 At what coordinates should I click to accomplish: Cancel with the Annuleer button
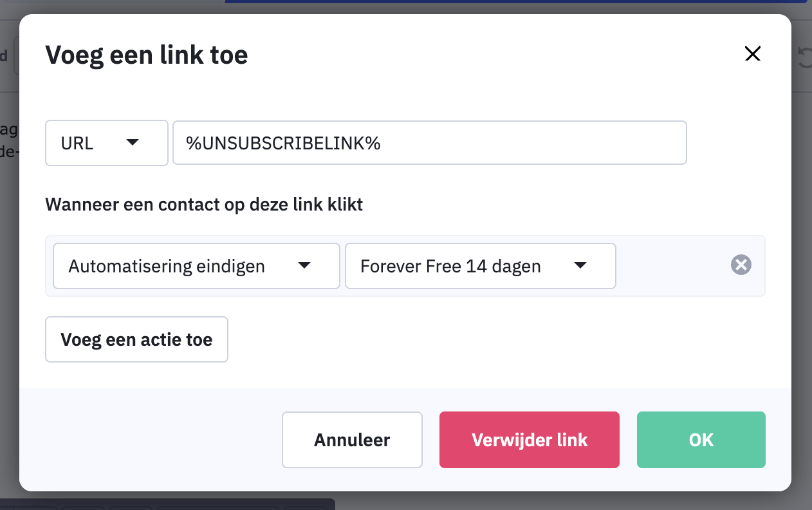(352, 440)
